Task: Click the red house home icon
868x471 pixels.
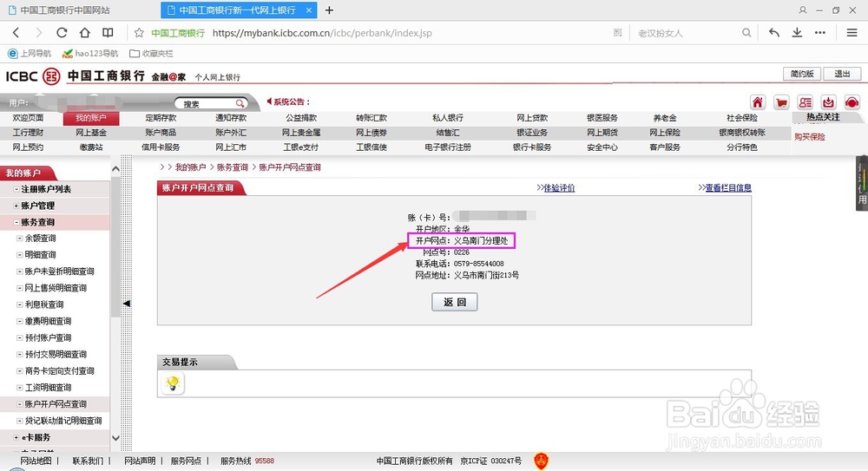Action: click(757, 102)
